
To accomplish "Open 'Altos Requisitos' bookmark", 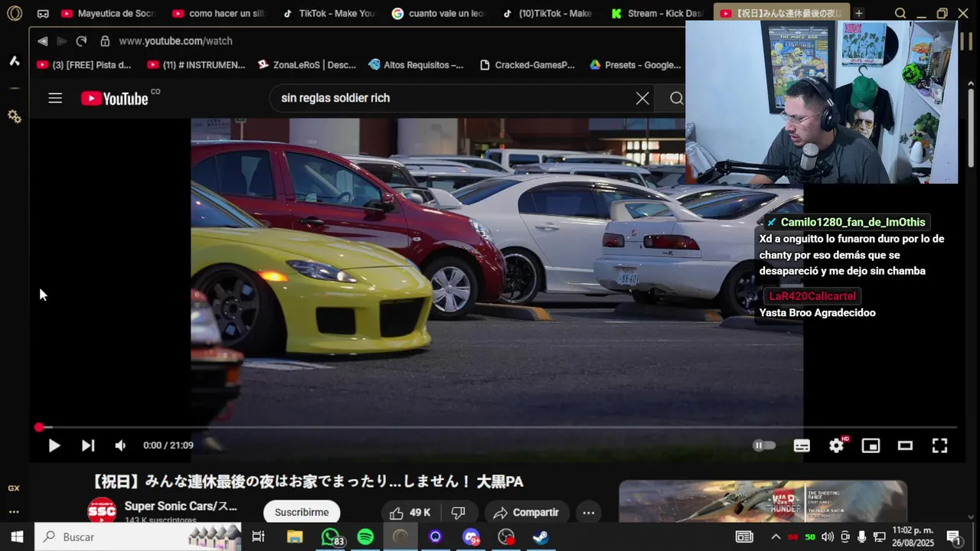I will click(x=416, y=65).
